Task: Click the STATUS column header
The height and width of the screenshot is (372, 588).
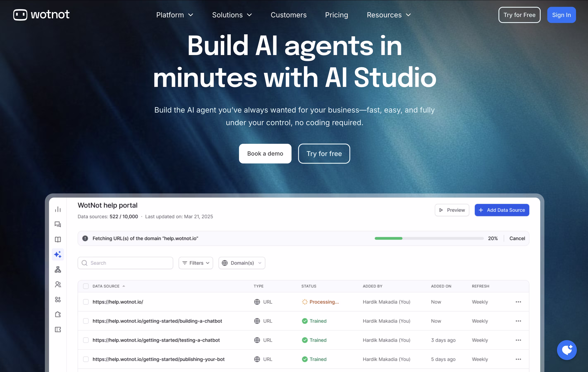Action: (309, 286)
